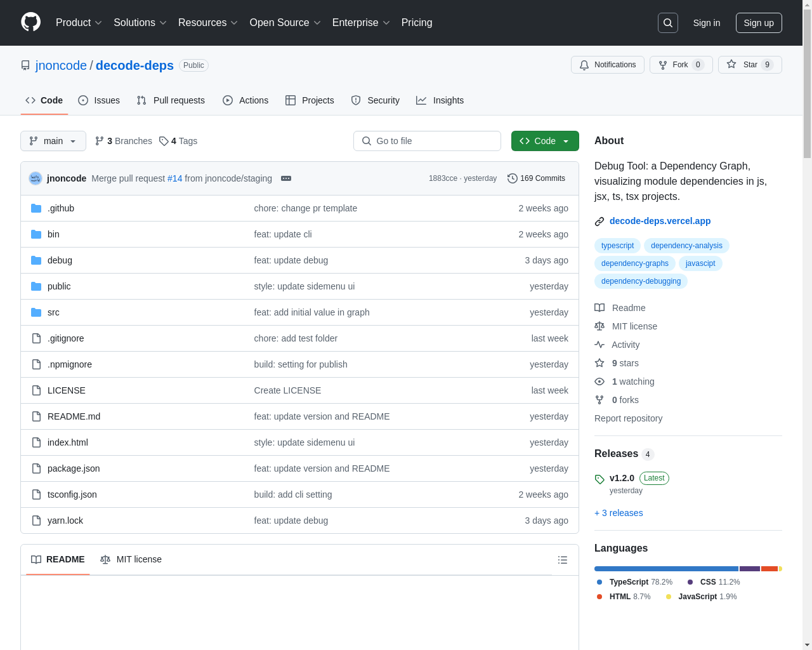This screenshot has width=812, height=650.
Task: Expand the Solutions menu
Action: [x=140, y=22]
